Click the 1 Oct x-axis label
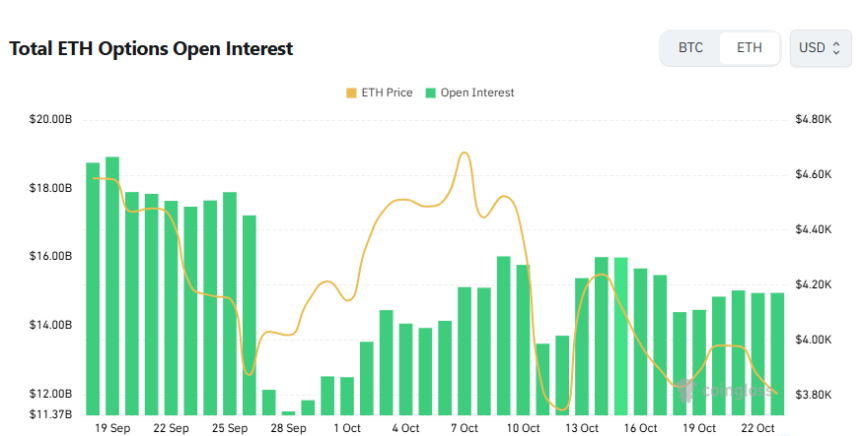This screenshot has height=436, width=860. tap(347, 428)
